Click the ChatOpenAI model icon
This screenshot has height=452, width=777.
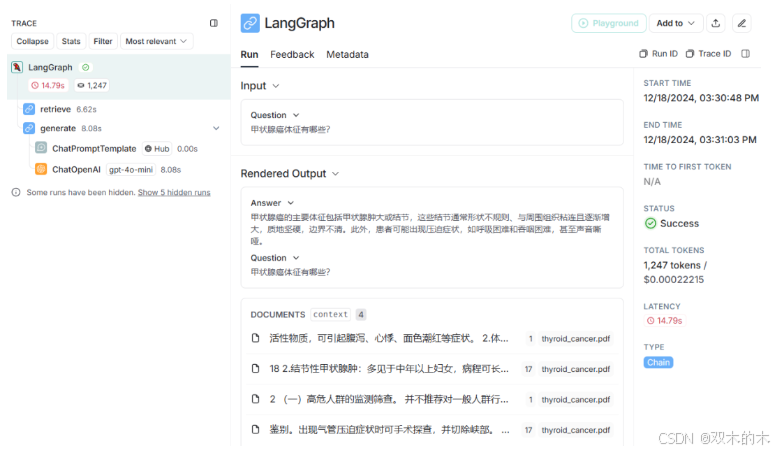41,169
